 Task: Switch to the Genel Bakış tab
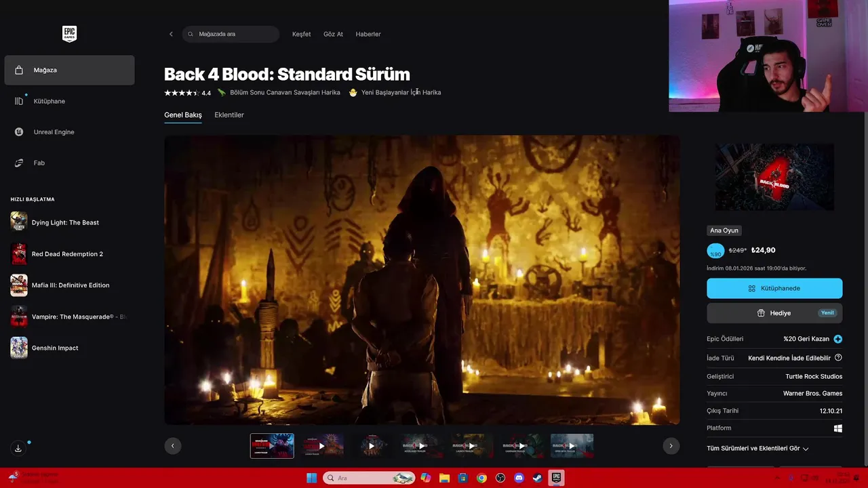coord(183,115)
